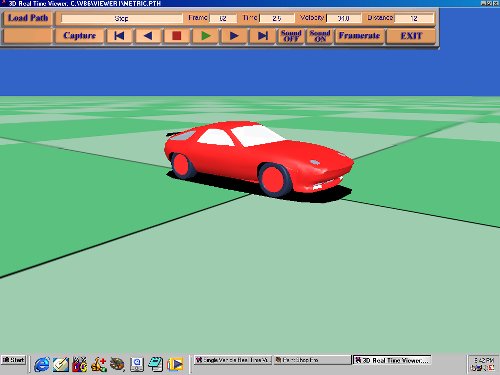This screenshot has height=375, width=500.
Task: Stop playback with the red square
Action: point(177,36)
